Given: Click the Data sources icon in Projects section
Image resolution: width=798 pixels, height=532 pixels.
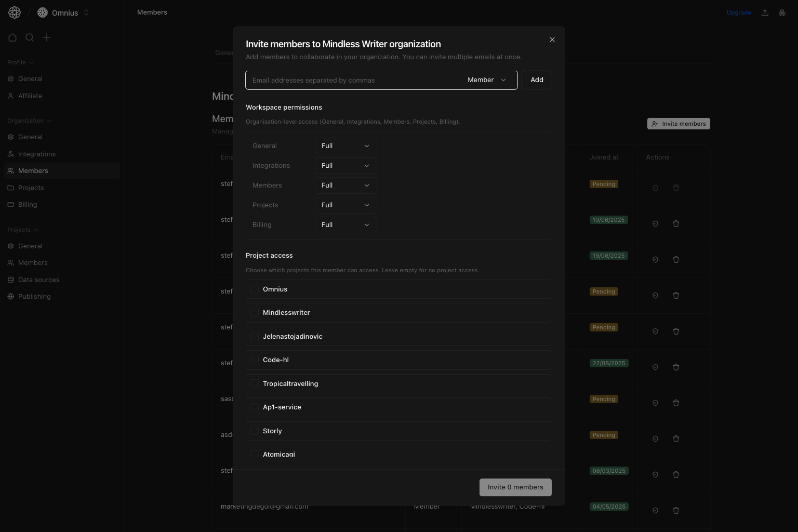Looking at the screenshot, I should pos(11,280).
